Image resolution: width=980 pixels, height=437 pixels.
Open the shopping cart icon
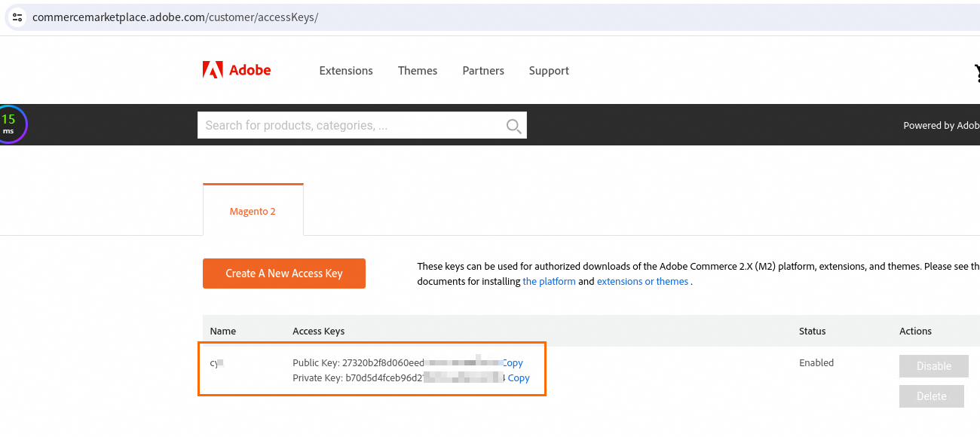pos(975,72)
